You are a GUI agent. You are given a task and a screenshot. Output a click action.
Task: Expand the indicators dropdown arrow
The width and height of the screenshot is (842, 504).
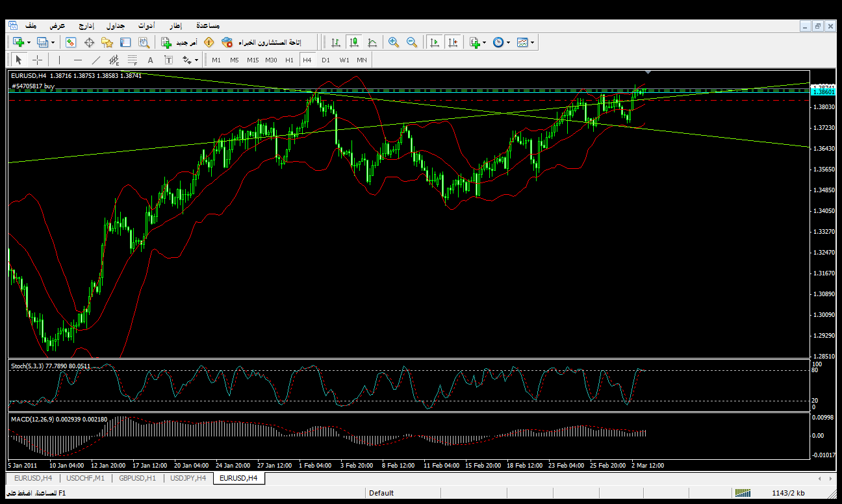(x=485, y=42)
